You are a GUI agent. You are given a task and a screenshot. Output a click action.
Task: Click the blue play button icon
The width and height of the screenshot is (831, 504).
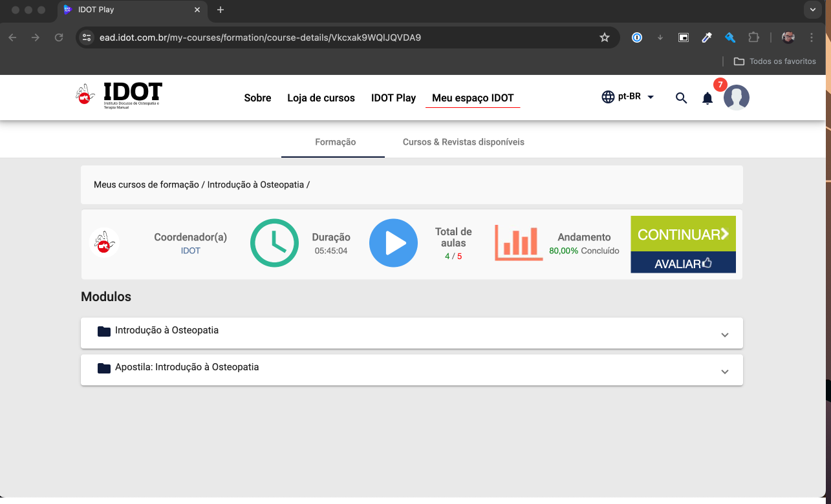393,243
